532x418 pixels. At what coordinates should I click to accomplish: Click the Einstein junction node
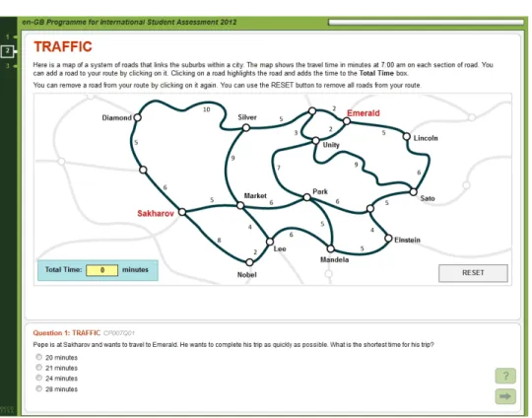[x=388, y=239]
